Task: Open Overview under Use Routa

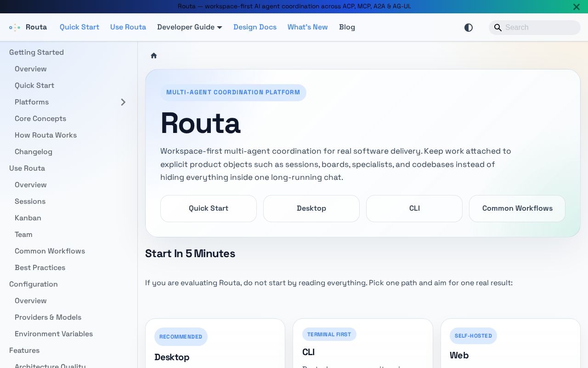Action: click(x=31, y=185)
